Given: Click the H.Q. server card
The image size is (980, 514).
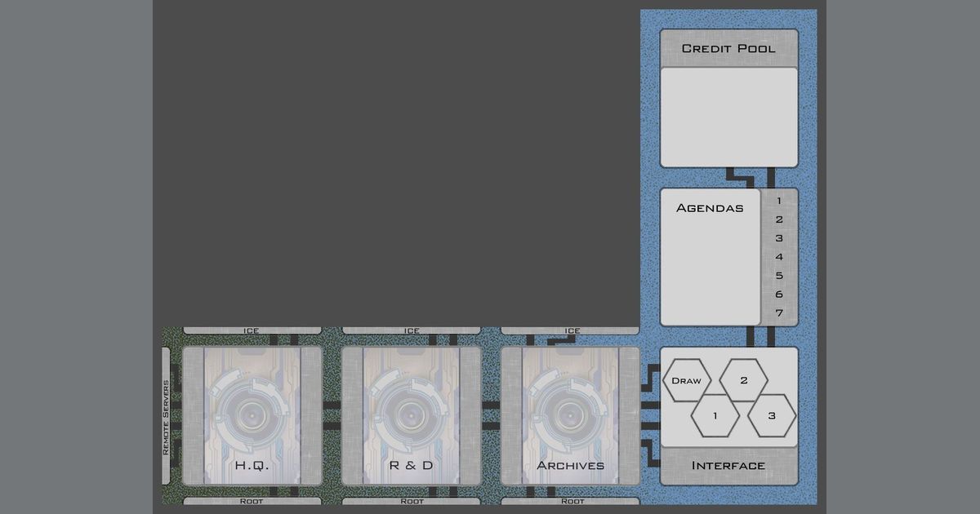Looking at the screenshot, I should [252, 416].
